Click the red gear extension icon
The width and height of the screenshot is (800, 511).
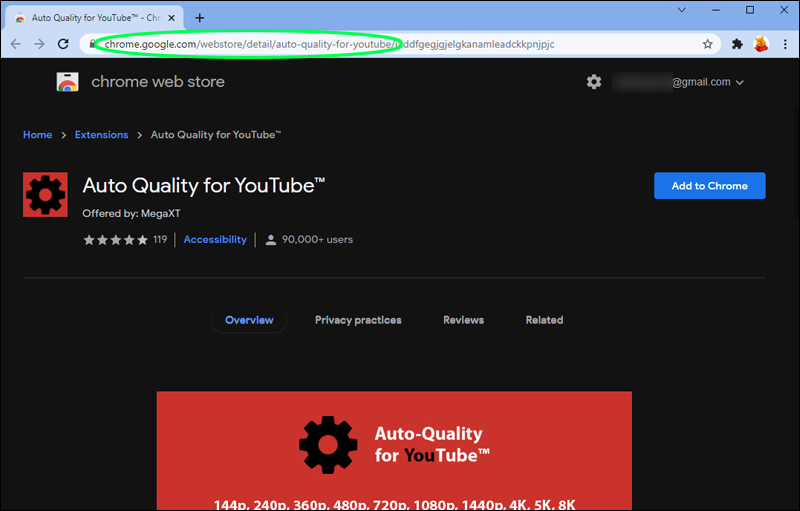coord(45,194)
